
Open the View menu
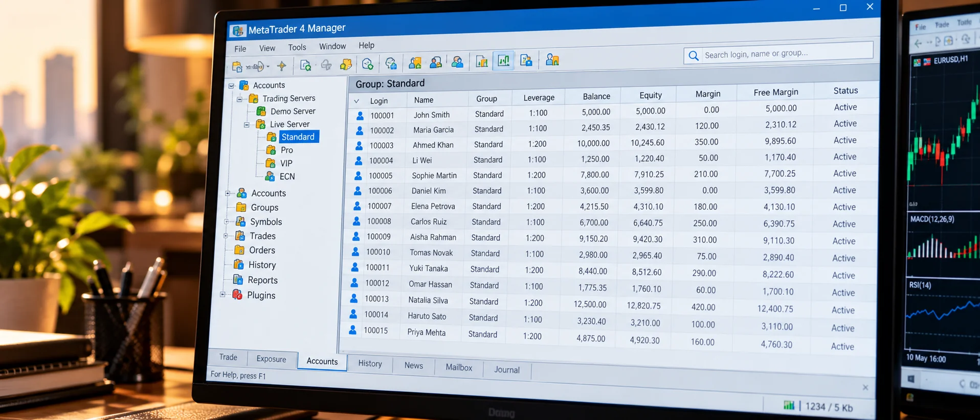click(x=267, y=48)
